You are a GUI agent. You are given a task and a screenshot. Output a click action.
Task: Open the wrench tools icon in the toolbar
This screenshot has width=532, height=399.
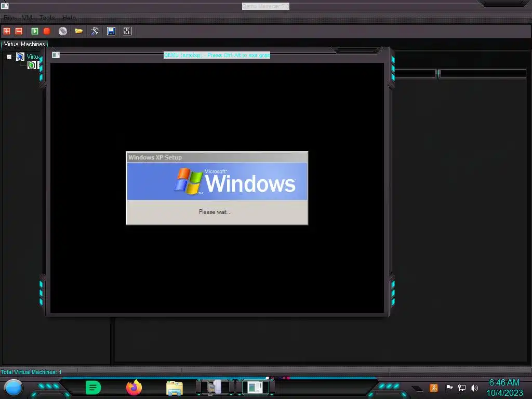point(95,31)
